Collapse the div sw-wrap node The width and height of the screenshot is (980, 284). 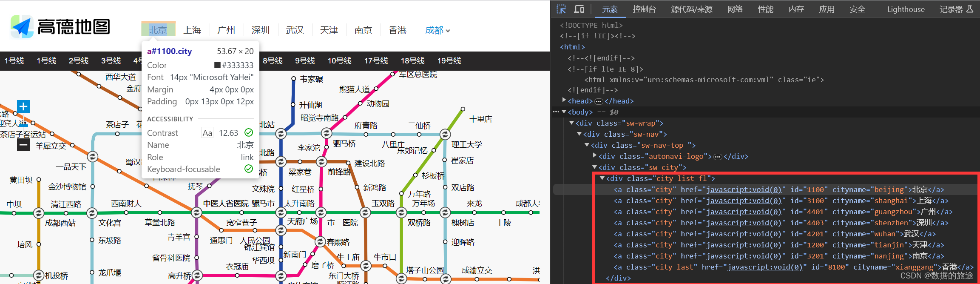(x=572, y=123)
